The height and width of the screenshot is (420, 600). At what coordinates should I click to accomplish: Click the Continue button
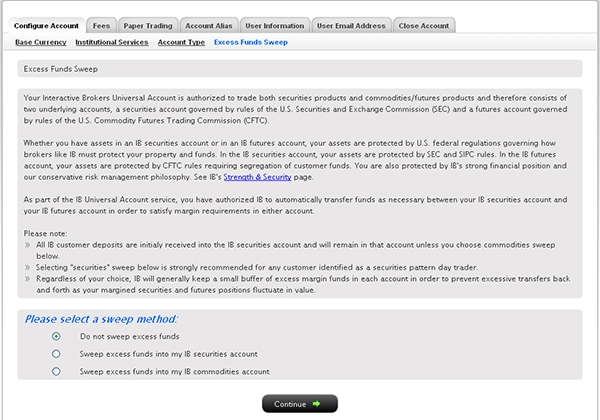(x=300, y=404)
